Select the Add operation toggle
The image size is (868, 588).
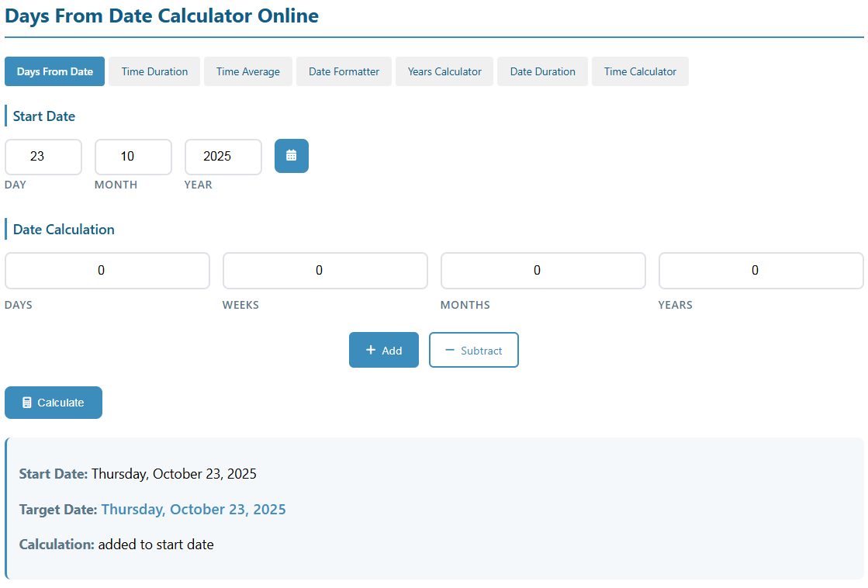click(383, 350)
